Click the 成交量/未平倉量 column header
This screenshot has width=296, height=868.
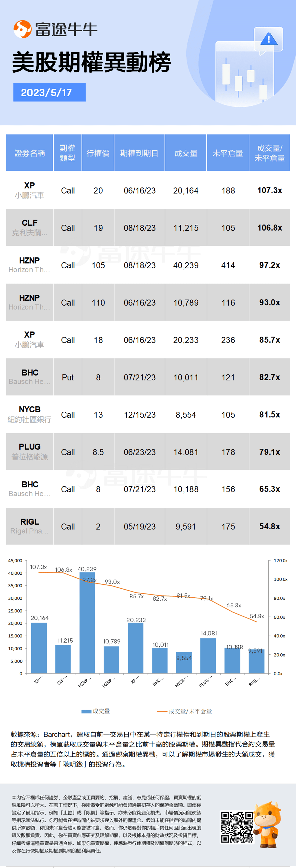click(x=269, y=153)
